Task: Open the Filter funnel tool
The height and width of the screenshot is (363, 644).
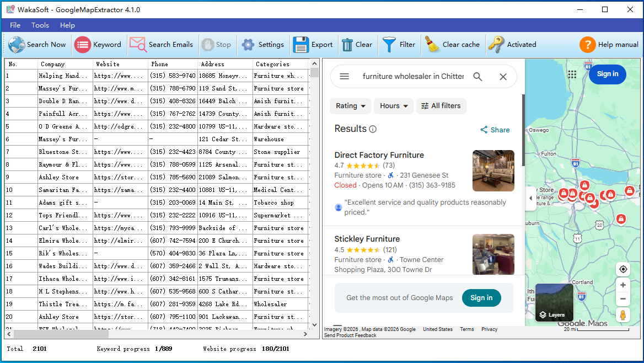Action: (x=389, y=45)
